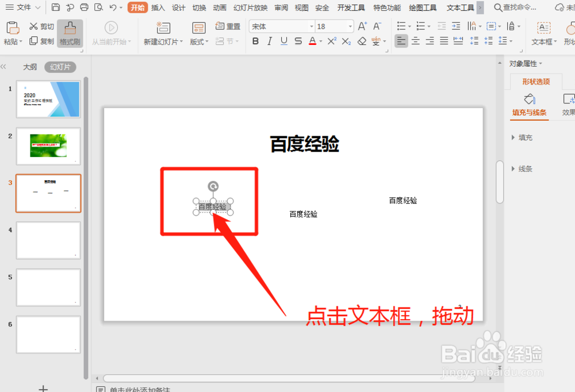
Task: Click the print icon in the quick toolbar
Action: click(84, 7)
